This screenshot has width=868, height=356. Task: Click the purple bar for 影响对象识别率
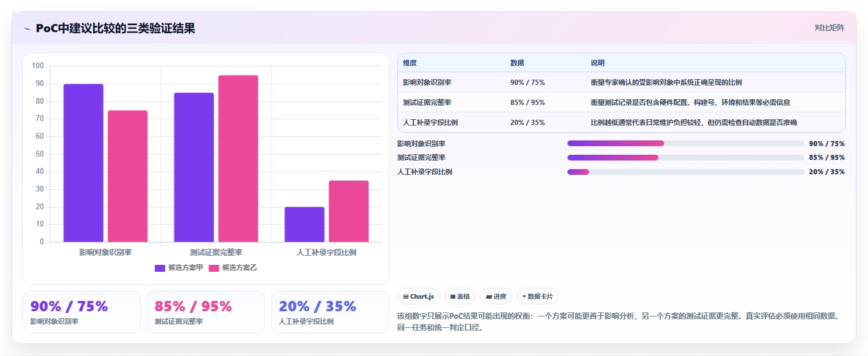tap(83, 163)
